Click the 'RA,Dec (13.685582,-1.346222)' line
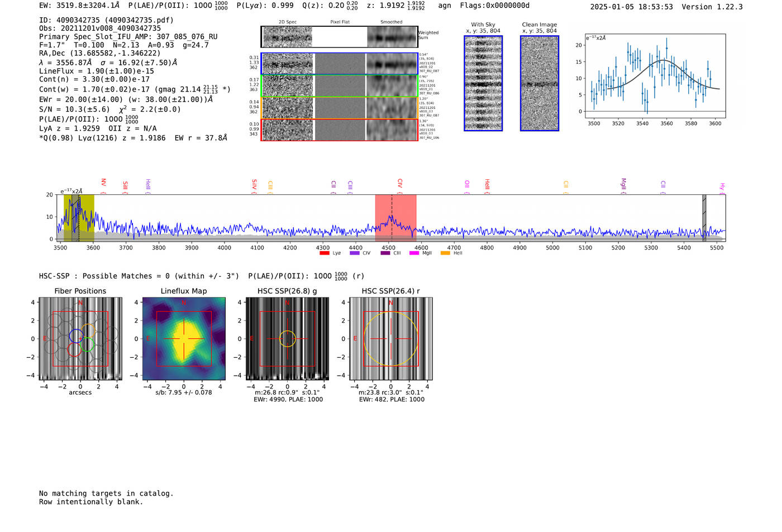 100,54
